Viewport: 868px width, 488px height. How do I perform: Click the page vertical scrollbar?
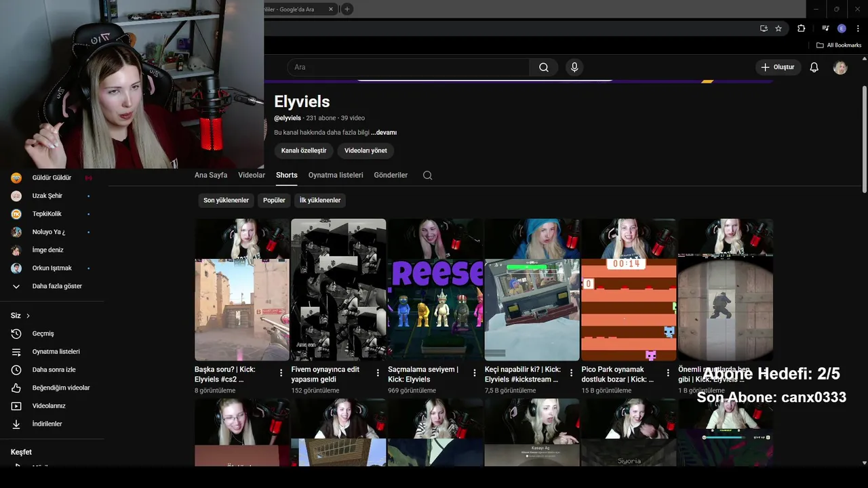click(864, 139)
